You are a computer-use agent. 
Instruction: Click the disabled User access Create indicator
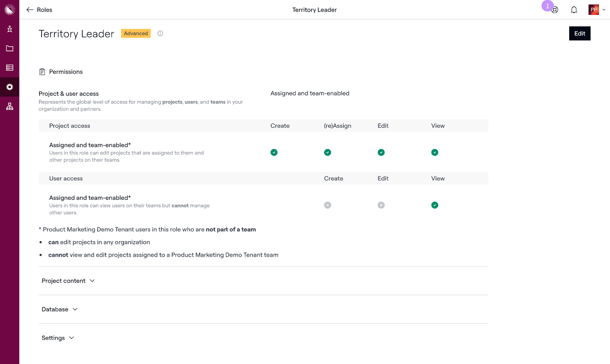coord(327,205)
